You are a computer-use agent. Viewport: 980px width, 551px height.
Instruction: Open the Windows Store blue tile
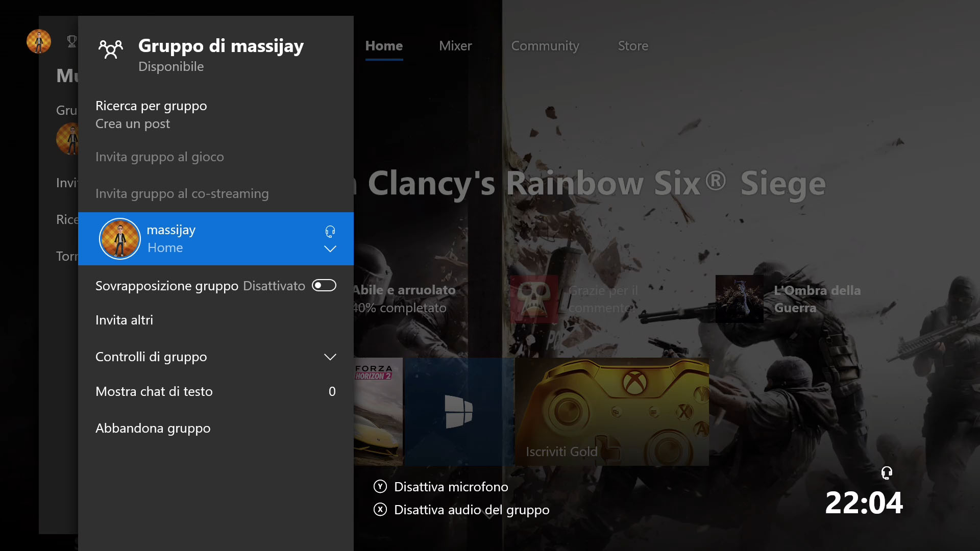click(459, 411)
